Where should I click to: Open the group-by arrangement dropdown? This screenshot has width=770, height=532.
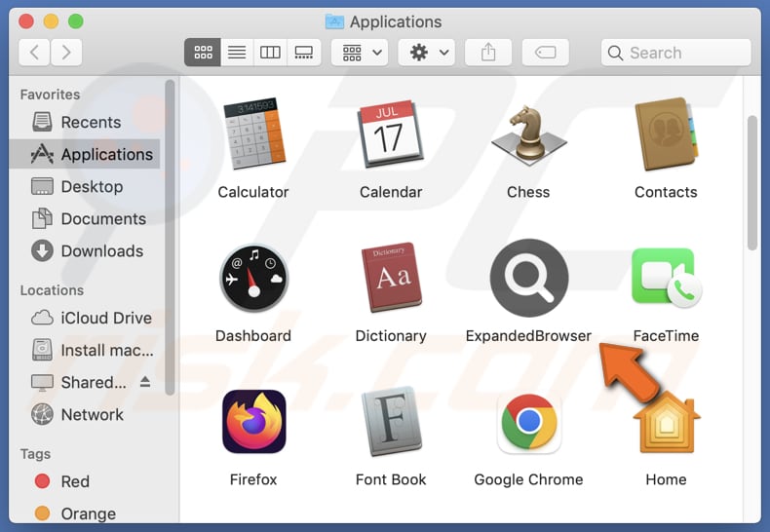(359, 53)
